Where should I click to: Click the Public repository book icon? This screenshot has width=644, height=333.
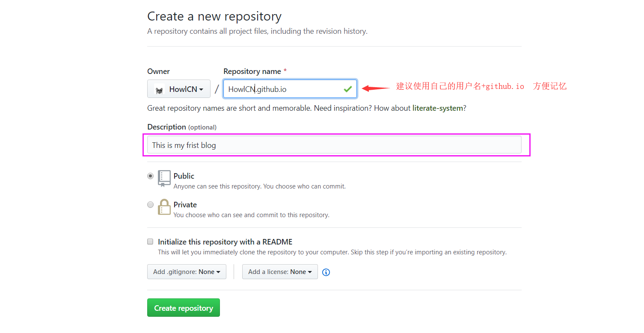(164, 179)
